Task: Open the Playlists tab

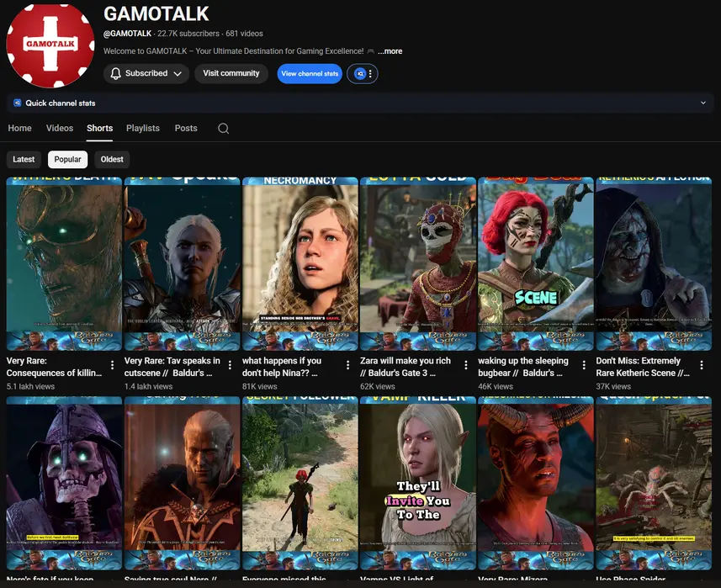Action: click(x=143, y=128)
